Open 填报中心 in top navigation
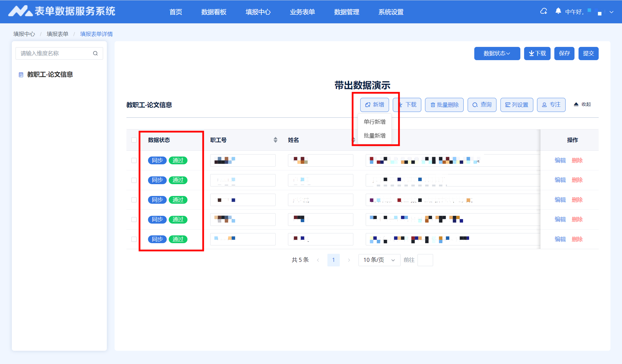Screen dimensions: 622x364 [258, 12]
